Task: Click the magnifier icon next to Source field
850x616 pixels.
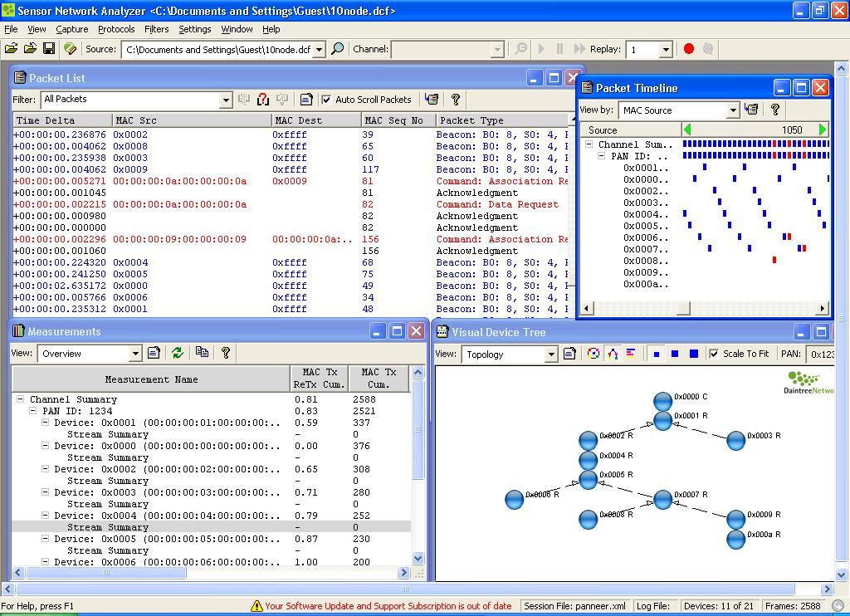Action: [337, 49]
